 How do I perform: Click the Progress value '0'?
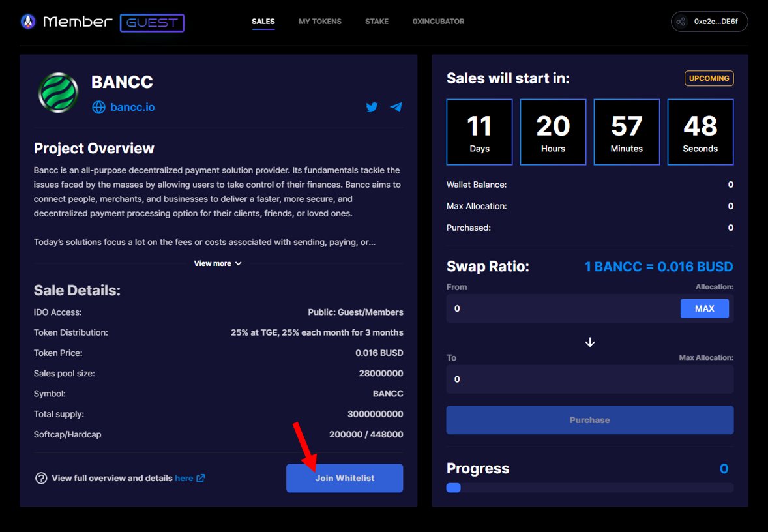click(724, 469)
